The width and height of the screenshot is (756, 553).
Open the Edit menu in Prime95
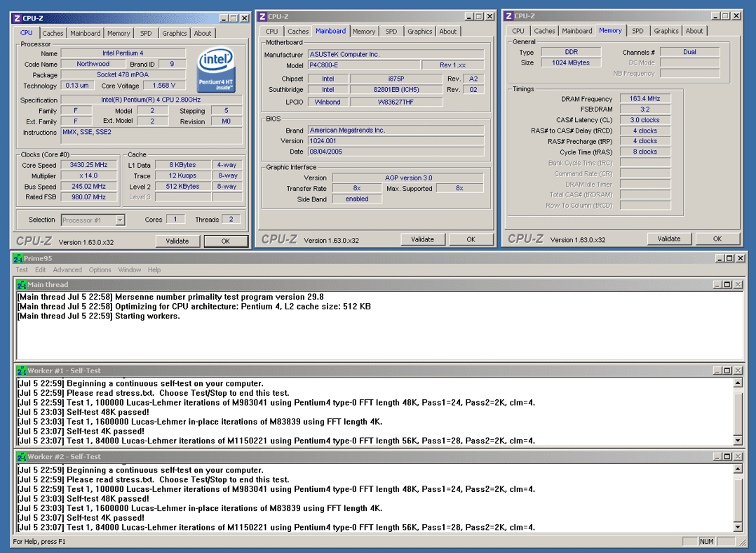tap(41, 269)
